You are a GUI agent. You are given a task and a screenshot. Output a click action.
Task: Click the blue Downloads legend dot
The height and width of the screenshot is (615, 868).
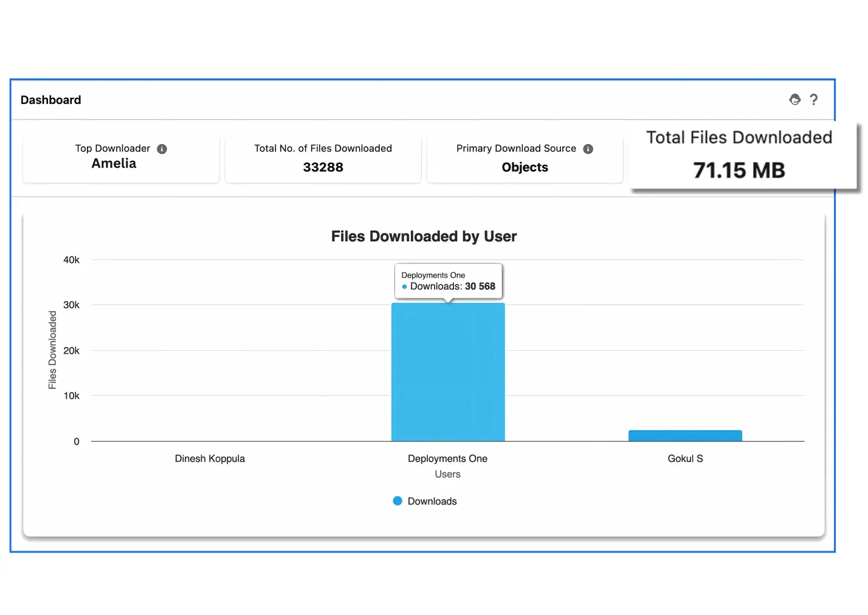click(398, 501)
